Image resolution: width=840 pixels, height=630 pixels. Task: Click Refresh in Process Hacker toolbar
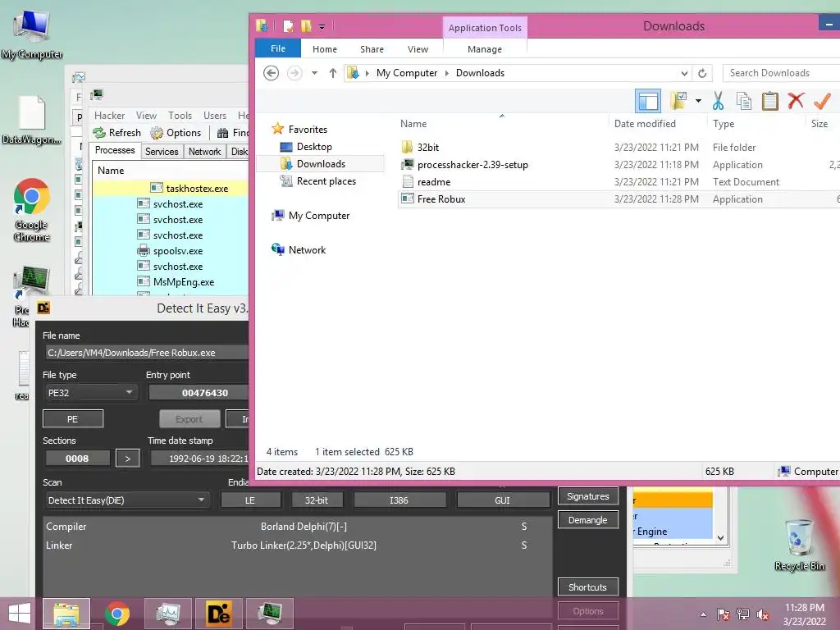[x=116, y=133]
